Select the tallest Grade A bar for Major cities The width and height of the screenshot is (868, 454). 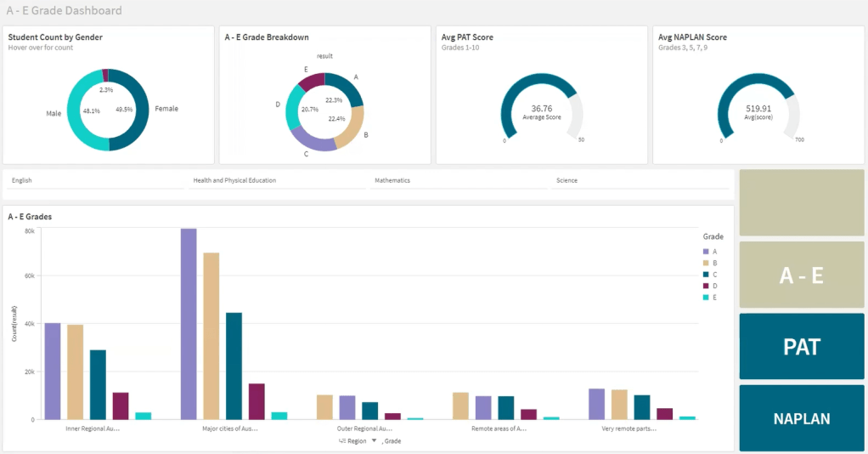[189, 323]
